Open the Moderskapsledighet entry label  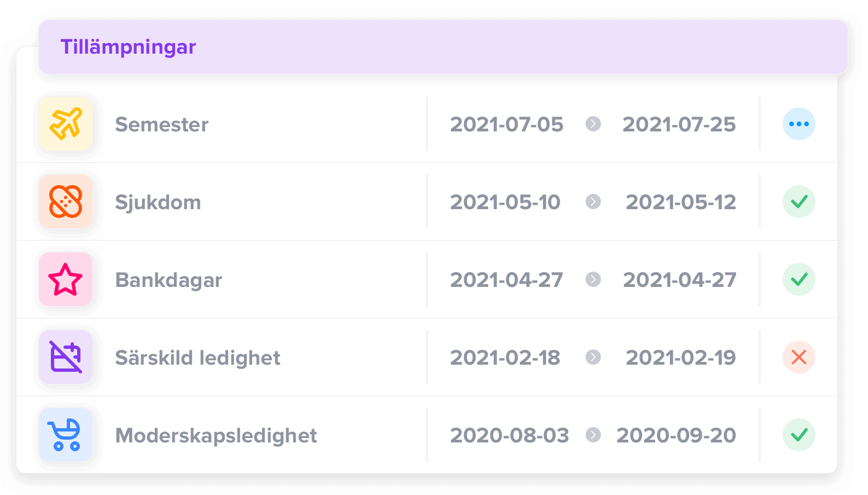pyautogui.click(x=216, y=436)
